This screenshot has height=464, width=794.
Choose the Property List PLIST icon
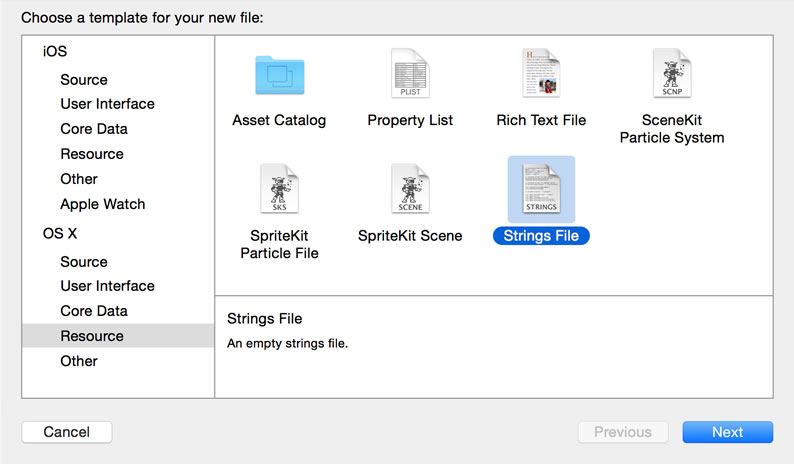coord(410,73)
